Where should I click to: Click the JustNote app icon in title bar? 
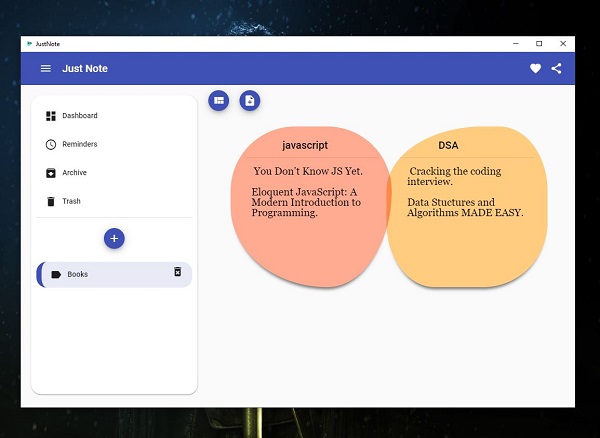29,44
